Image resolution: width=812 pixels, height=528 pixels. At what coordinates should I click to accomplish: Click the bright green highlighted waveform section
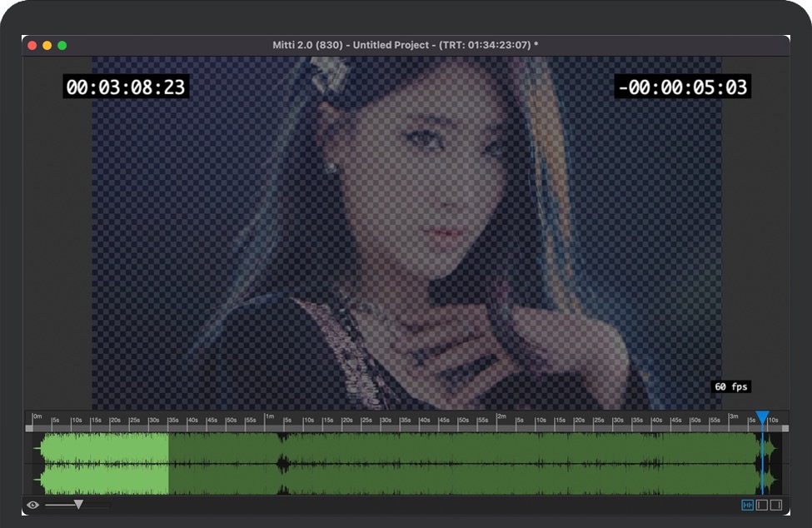(x=105, y=464)
